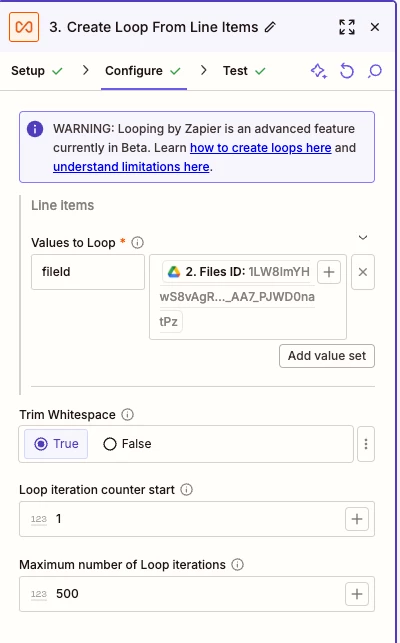Screen dimensions: 400x643
Task: Click the undo/revert arrow icon
Action: click(x=347, y=71)
